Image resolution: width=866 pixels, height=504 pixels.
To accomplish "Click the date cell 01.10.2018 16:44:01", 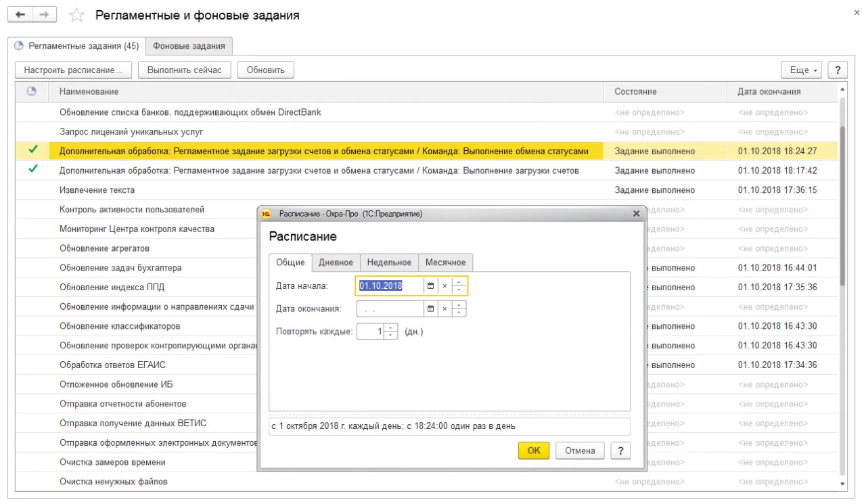I will tap(782, 268).
